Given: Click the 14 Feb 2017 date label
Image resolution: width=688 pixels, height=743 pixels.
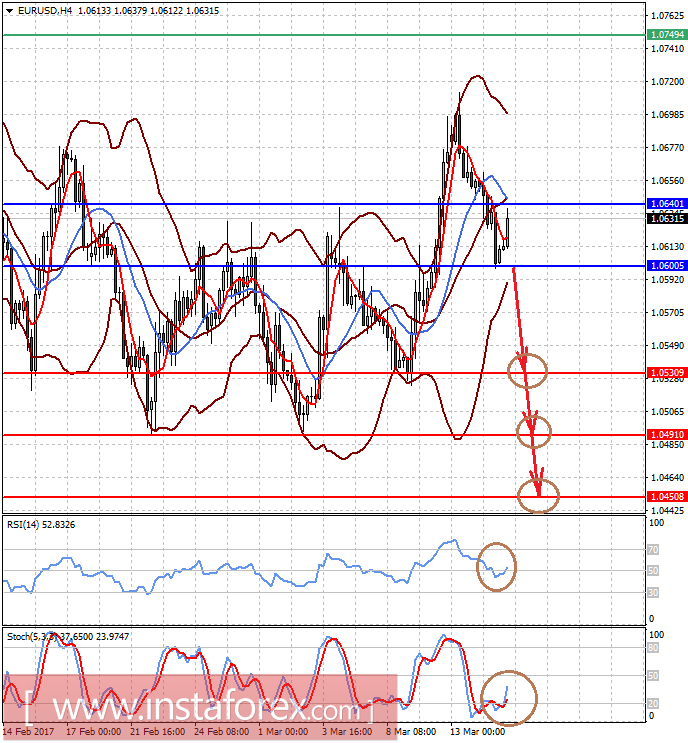Looking at the screenshot, I should click(29, 731).
